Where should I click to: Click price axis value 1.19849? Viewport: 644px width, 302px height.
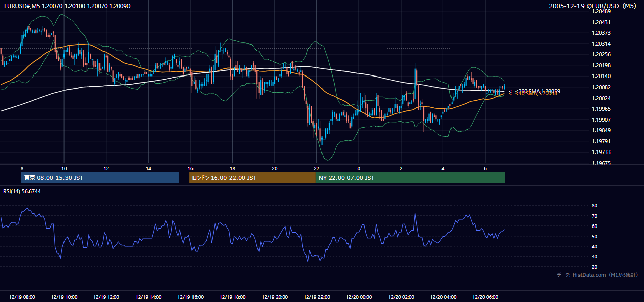point(601,130)
